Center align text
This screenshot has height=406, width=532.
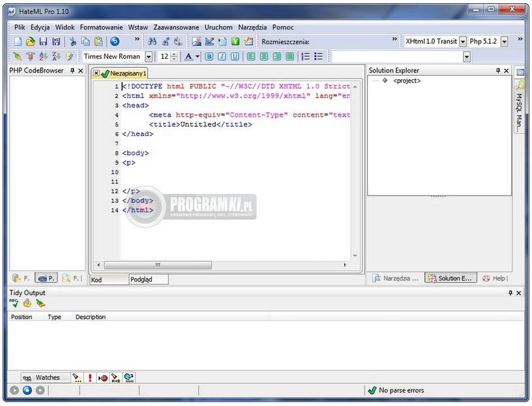point(264,56)
